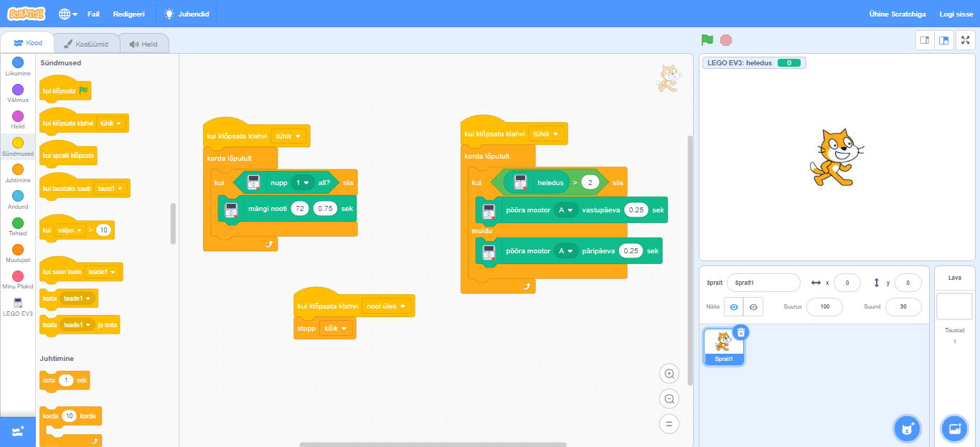Click the Suurus size field
980x447 pixels.
click(824, 307)
